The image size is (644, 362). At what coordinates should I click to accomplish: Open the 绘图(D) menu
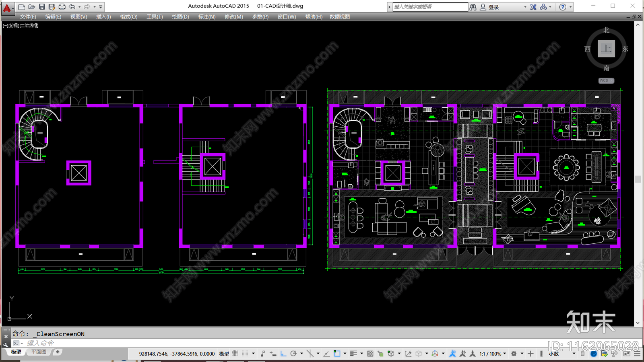[180, 17]
